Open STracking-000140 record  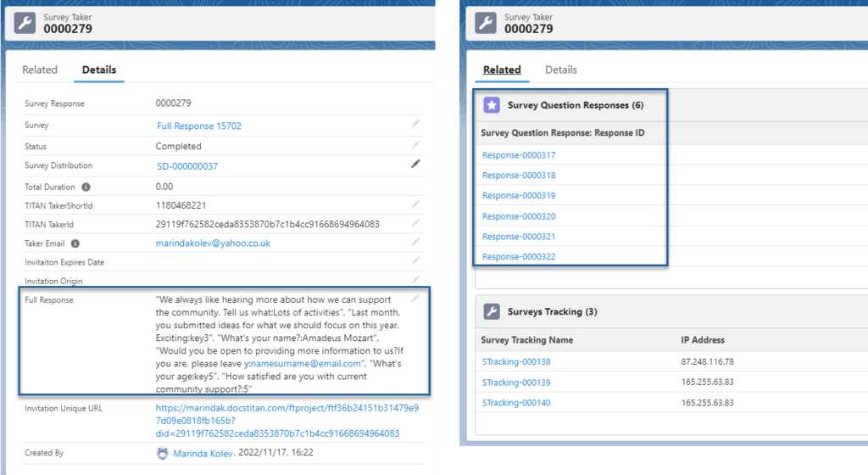(516, 403)
